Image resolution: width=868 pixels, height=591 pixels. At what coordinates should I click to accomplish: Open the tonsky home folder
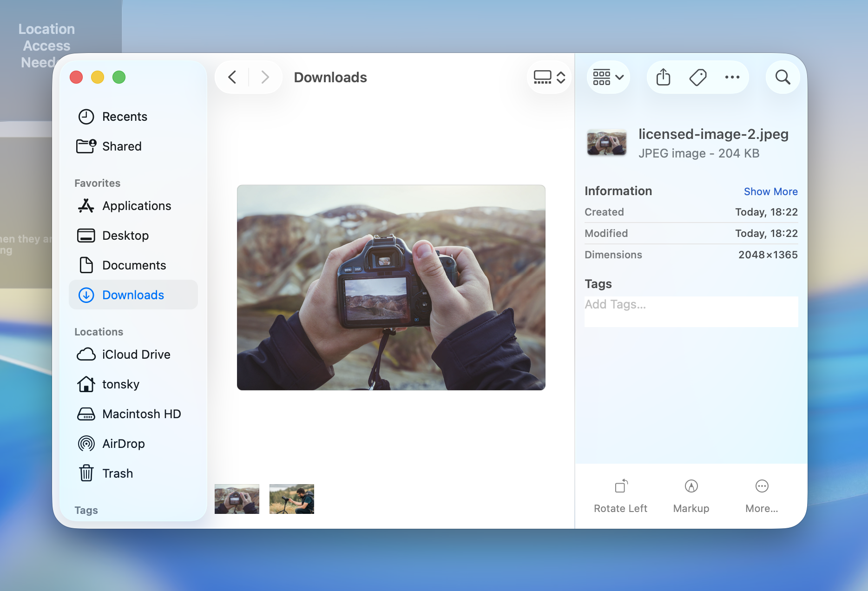click(x=121, y=384)
